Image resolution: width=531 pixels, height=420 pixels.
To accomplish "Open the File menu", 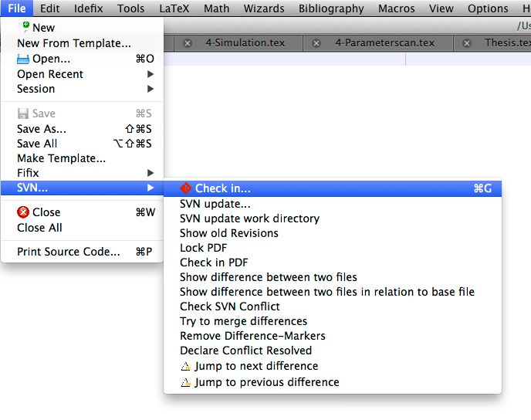I will click(x=17, y=8).
